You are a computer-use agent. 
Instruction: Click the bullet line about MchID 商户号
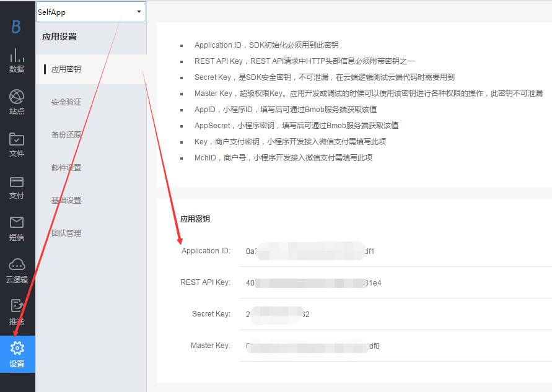[283, 158]
